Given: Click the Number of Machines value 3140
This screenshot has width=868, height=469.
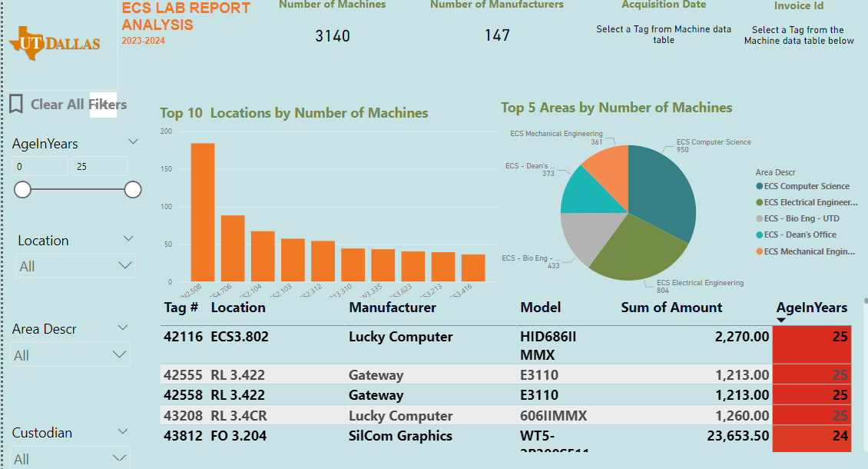Looking at the screenshot, I should click(x=333, y=36).
